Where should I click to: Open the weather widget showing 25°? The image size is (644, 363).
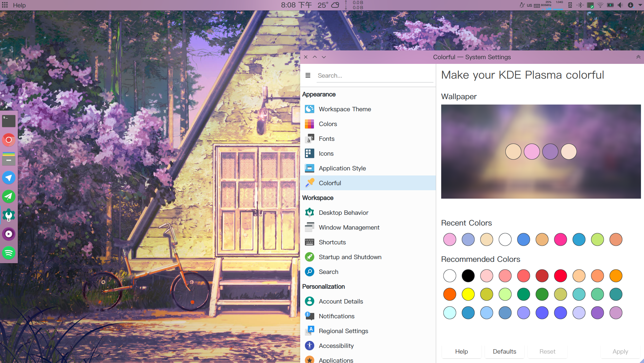tap(328, 5)
